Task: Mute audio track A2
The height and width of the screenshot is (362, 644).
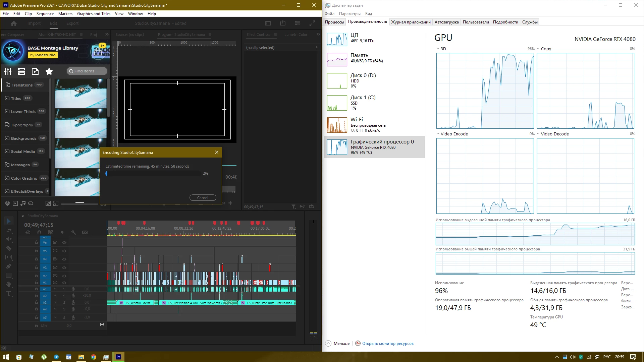Action: point(55,296)
